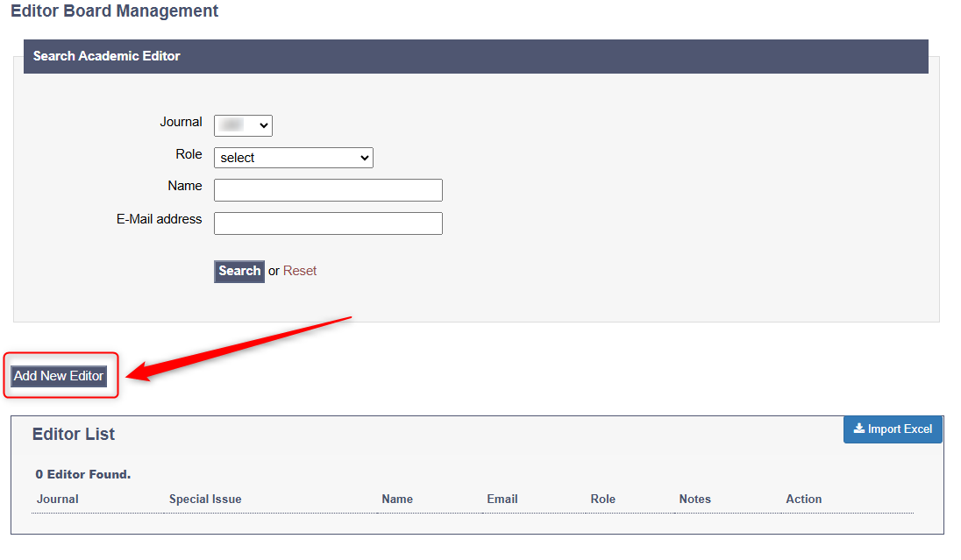Focus the E-Mail address input box
Viewport: 961px width, 560px height.
(328, 223)
